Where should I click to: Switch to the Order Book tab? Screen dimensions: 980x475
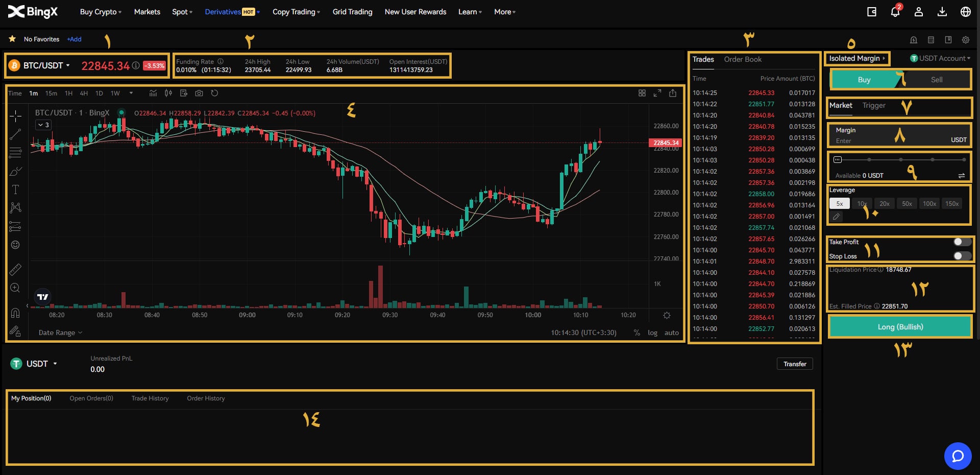[743, 59]
